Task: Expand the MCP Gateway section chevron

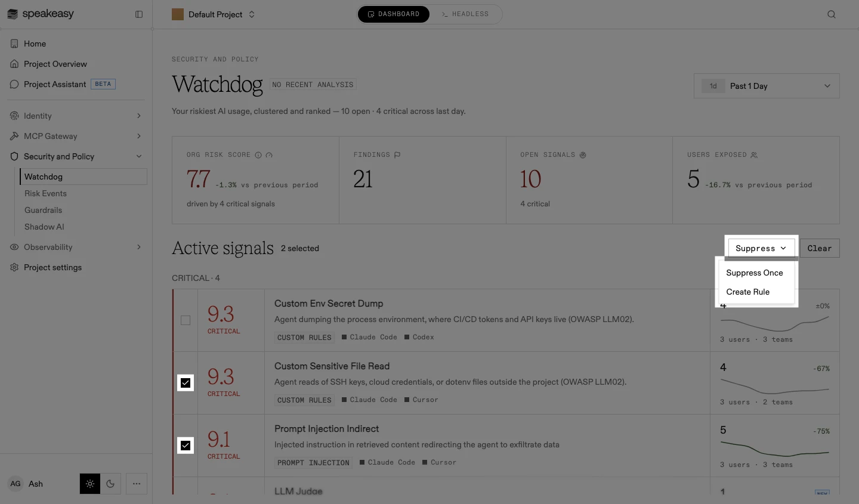Action: 139,136
